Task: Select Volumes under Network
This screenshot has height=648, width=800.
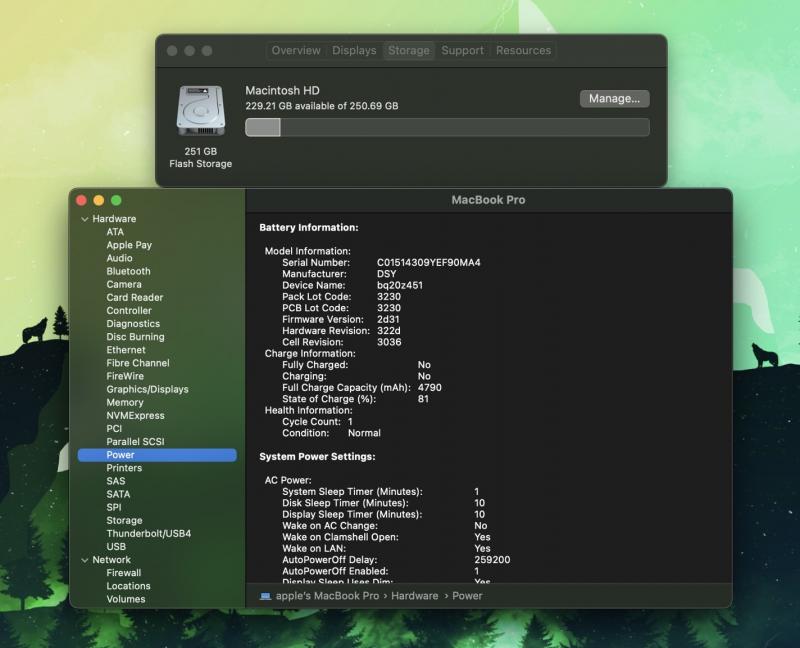Action: tap(126, 599)
